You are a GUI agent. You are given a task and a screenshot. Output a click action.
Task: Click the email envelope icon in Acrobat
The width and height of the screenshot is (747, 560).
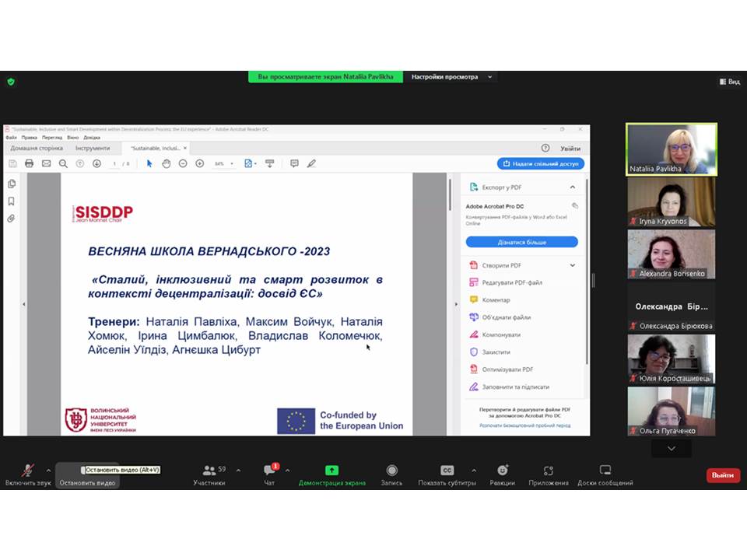pyautogui.click(x=46, y=163)
